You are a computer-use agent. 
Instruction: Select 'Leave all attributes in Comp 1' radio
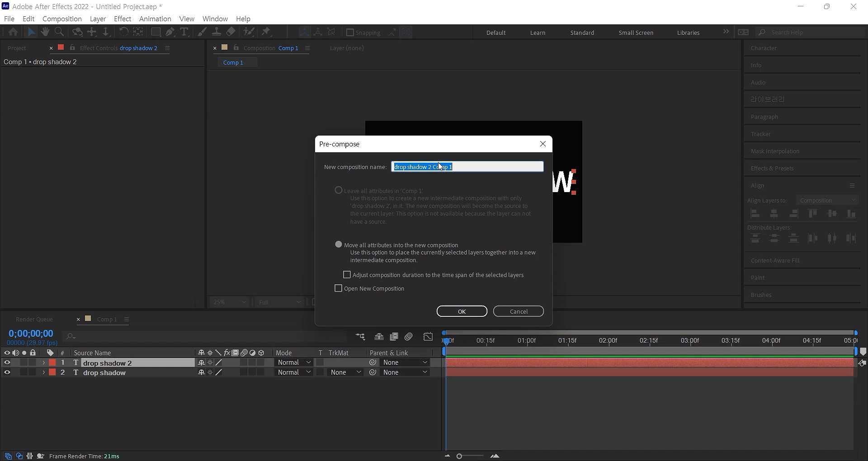(x=339, y=190)
